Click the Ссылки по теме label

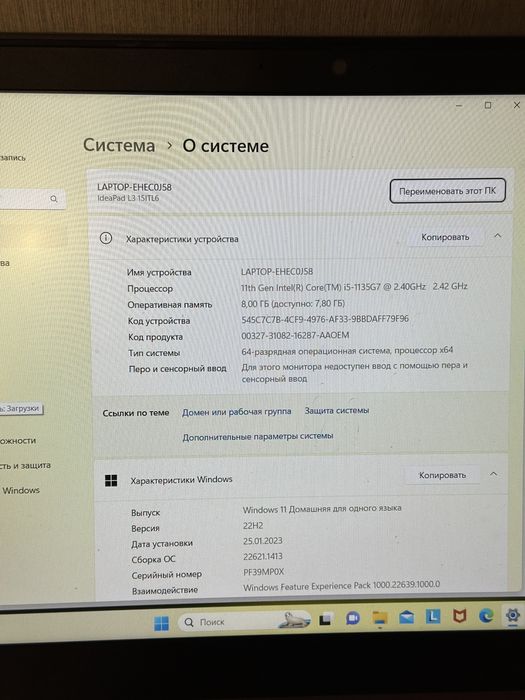point(136,413)
